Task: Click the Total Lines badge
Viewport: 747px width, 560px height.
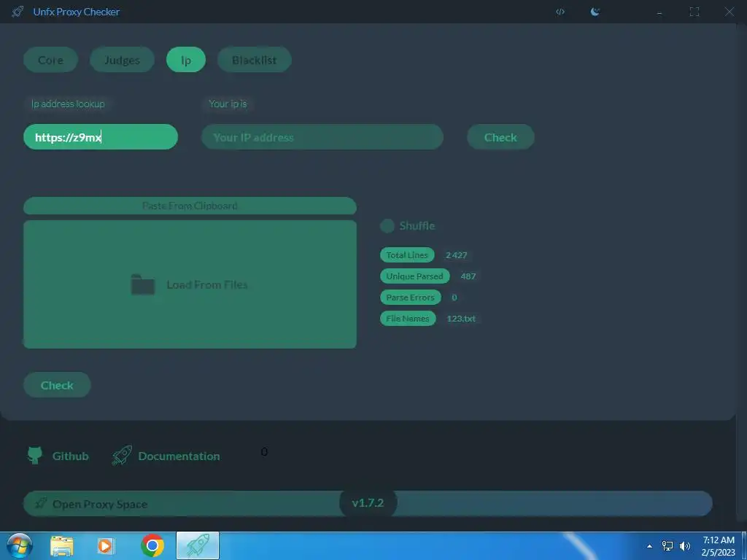Action: [x=407, y=254]
